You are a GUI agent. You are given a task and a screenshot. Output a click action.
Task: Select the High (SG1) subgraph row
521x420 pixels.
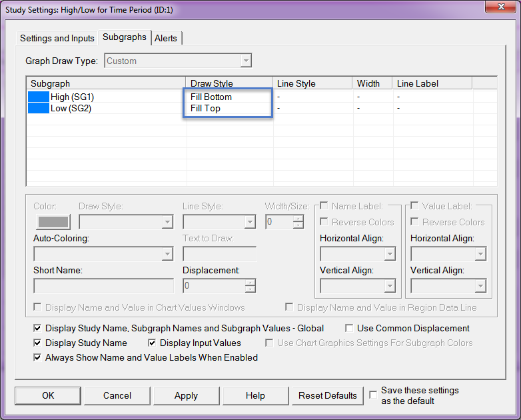[x=262, y=97]
